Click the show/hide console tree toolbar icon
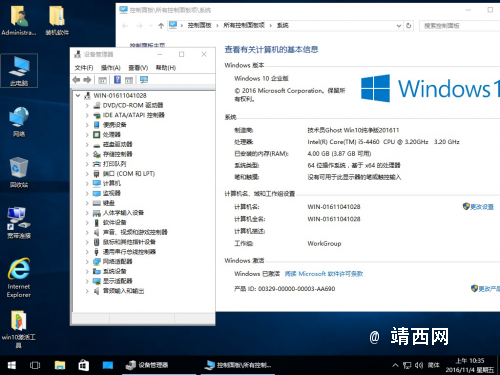Image resolution: width=500 pixels, height=375 pixels. coord(103,80)
